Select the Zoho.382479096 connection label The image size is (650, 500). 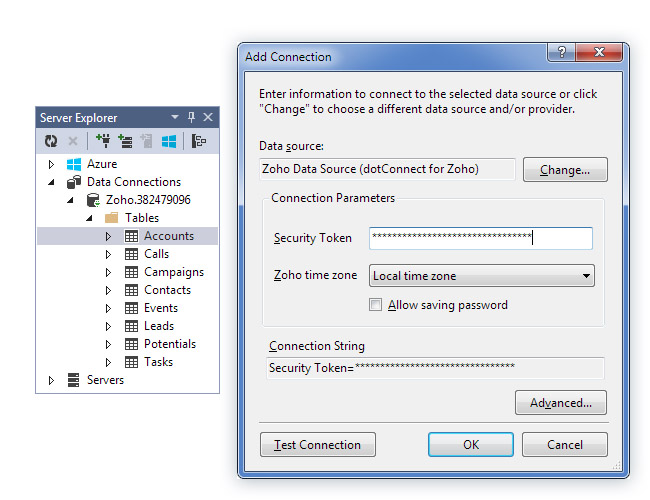[148, 200]
